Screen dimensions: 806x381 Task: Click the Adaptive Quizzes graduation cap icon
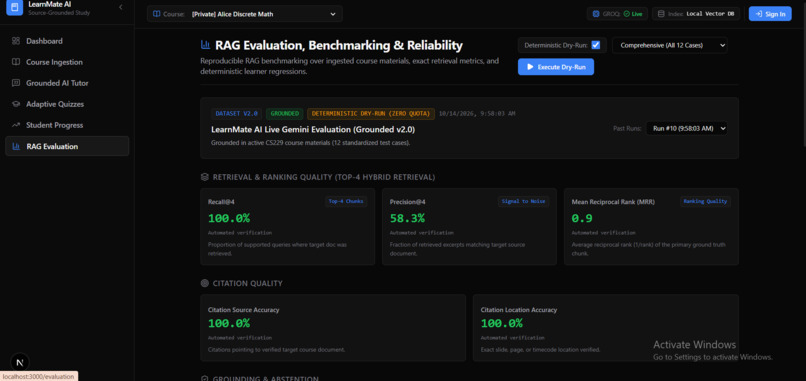coord(16,104)
